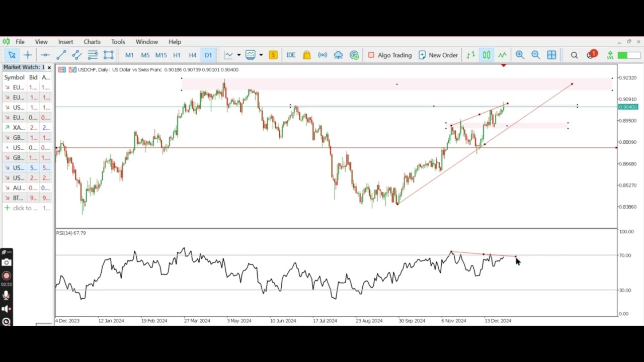Screen dimensions: 644x362
Task: Switch to line chart display
Action: coord(502,55)
